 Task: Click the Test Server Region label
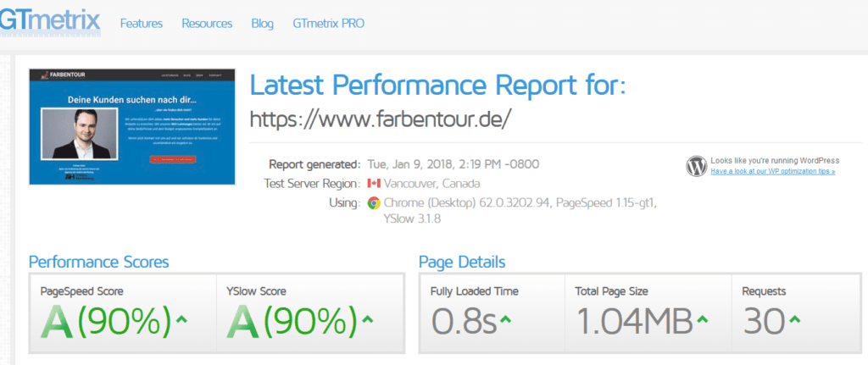(312, 184)
